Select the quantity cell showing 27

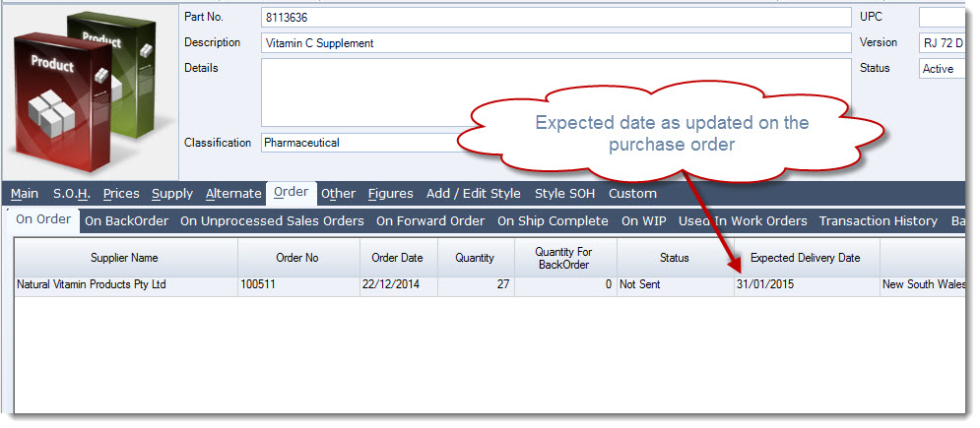pyautogui.click(x=475, y=285)
